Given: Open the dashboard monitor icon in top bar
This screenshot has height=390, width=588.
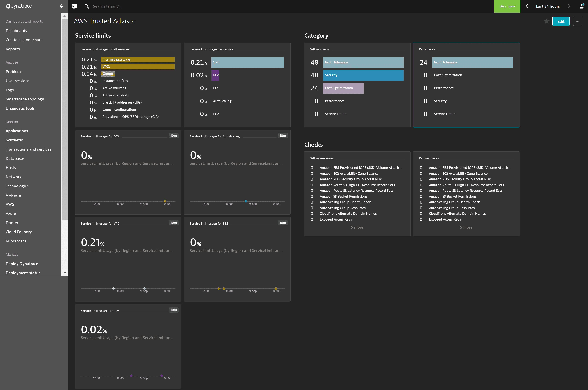Looking at the screenshot, I should click(74, 6).
